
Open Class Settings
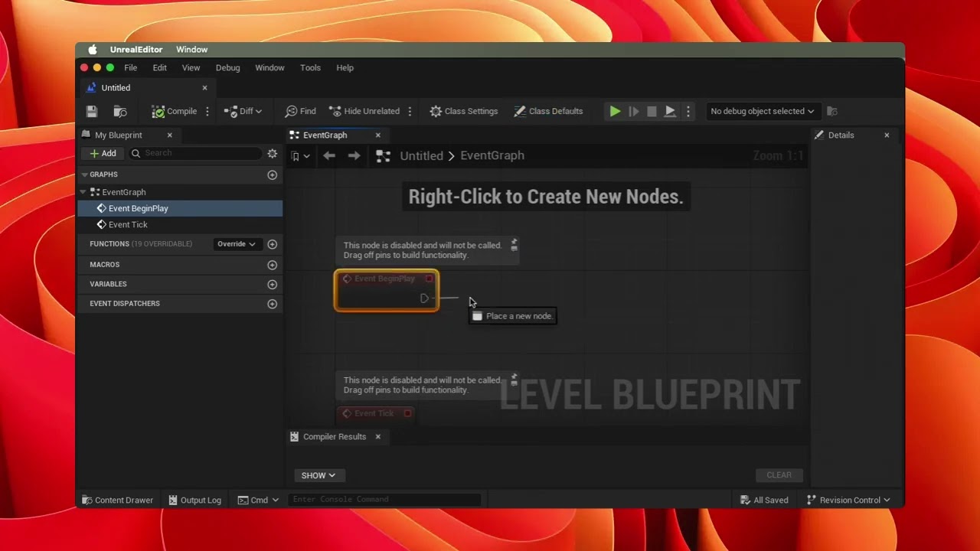464,112
